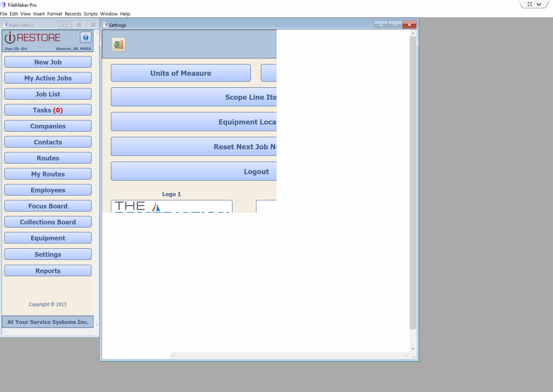
Task: Open the View menu
Action: click(25, 14)
